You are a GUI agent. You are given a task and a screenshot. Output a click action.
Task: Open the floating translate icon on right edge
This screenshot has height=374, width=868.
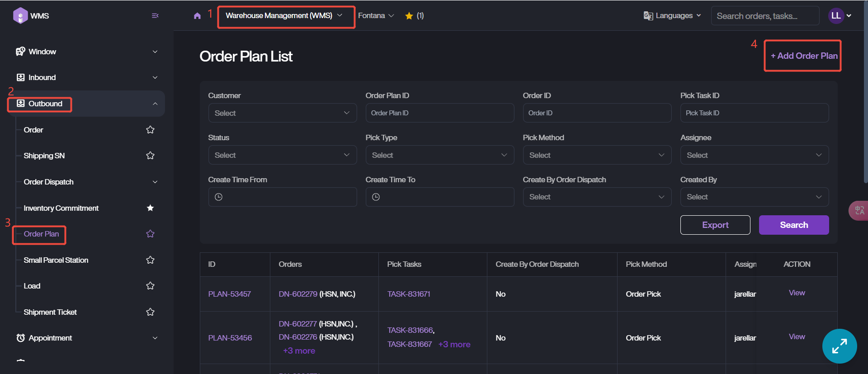(x=859, y=210)
